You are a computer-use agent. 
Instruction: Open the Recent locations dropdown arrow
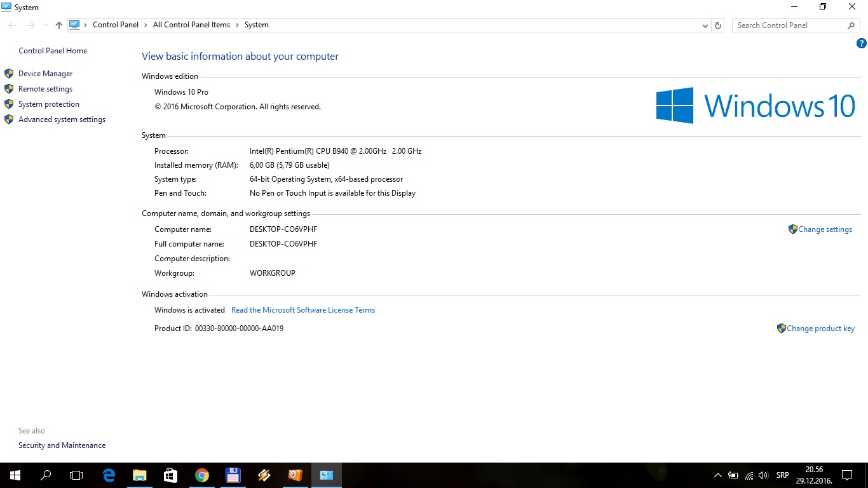(x=45, y=25)
